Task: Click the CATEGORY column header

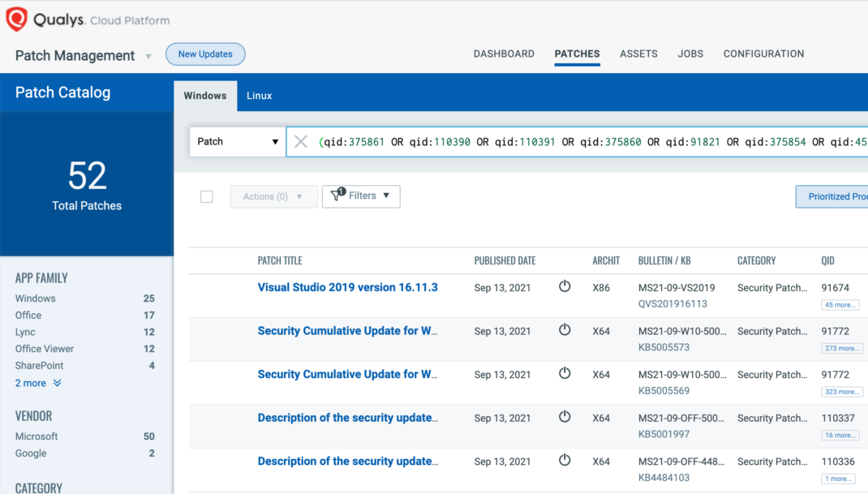Action: coord(757,261)
